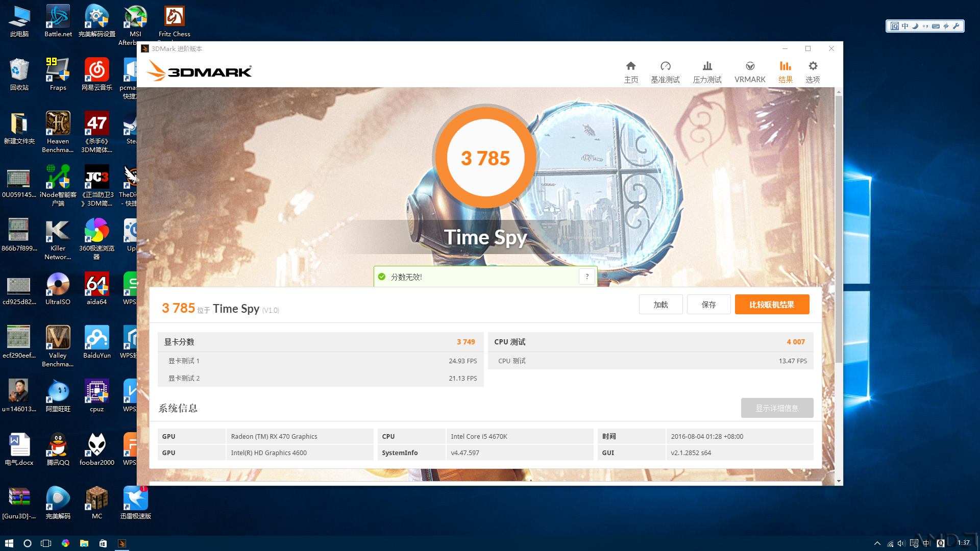This screenshot has height=551, width=980.
Task: Click the volume speaker tray icon
Action: pos(901,543)
